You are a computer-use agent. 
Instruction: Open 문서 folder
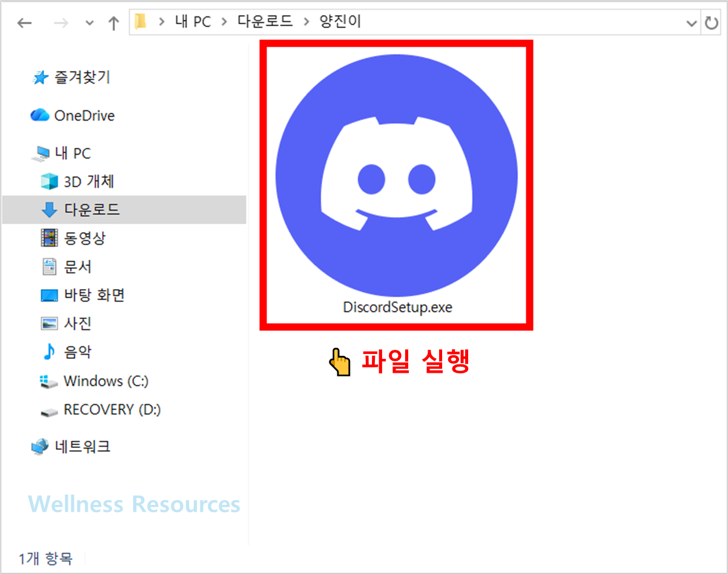[78, 266]
